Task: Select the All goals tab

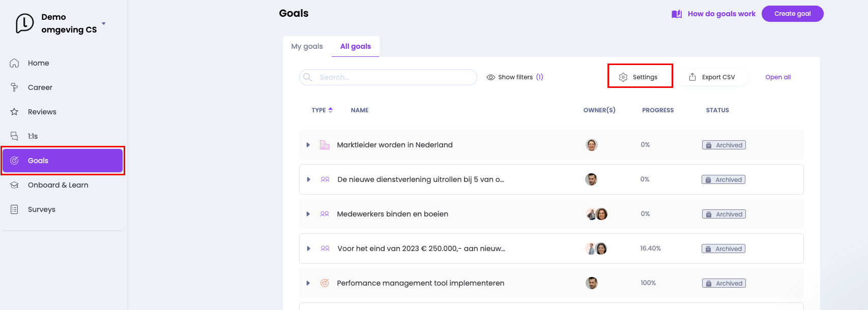Action: point(355,46)
